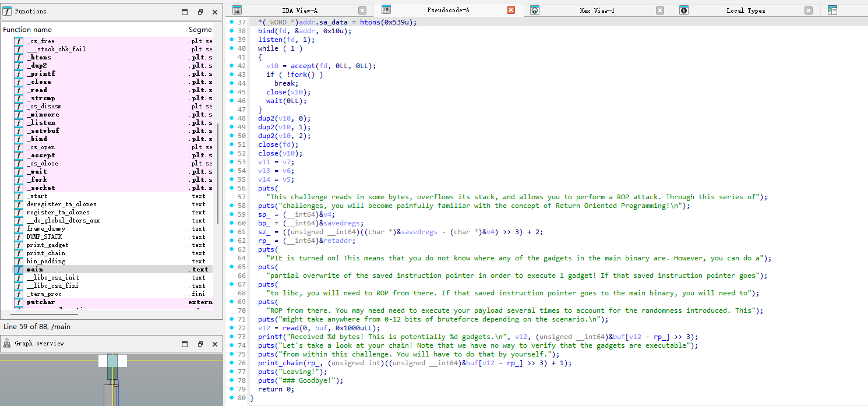Switch to the IDA View-A tab
868x406 pixels.
tap(300, 10)
